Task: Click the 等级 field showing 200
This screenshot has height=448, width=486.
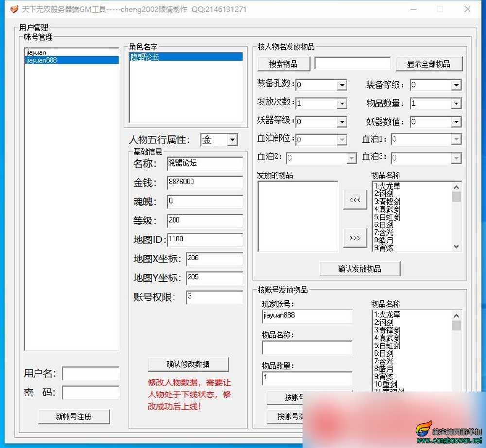Action: point(205,221)
